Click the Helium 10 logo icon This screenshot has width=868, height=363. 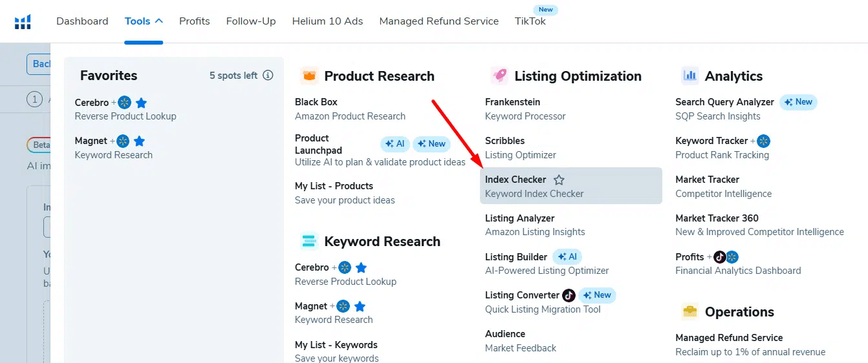23,22
